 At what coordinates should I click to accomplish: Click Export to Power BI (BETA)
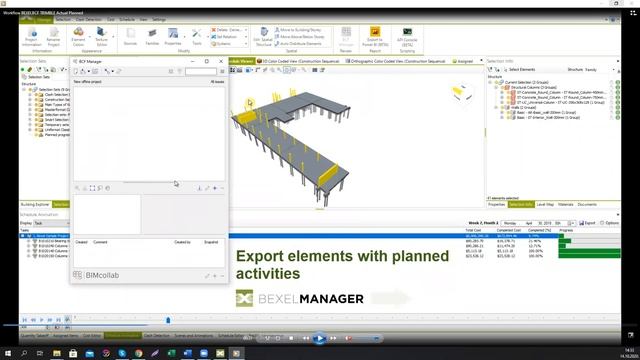point(375,37)
